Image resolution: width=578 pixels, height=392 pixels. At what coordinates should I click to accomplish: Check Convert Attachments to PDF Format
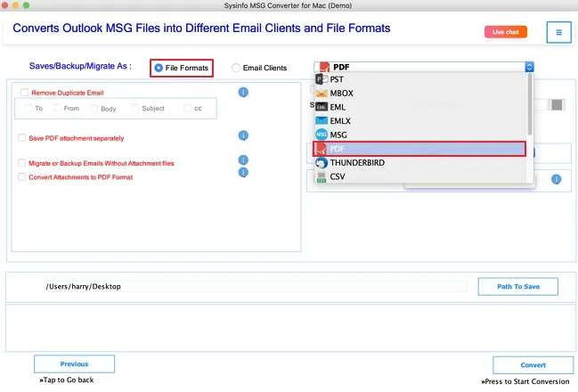21,177
